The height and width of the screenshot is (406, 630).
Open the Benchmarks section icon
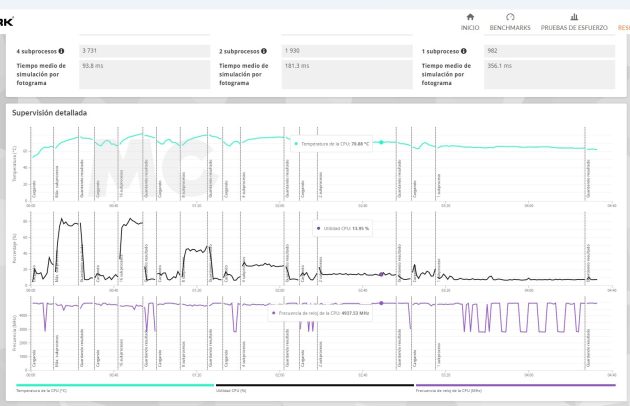pos(509,17)
